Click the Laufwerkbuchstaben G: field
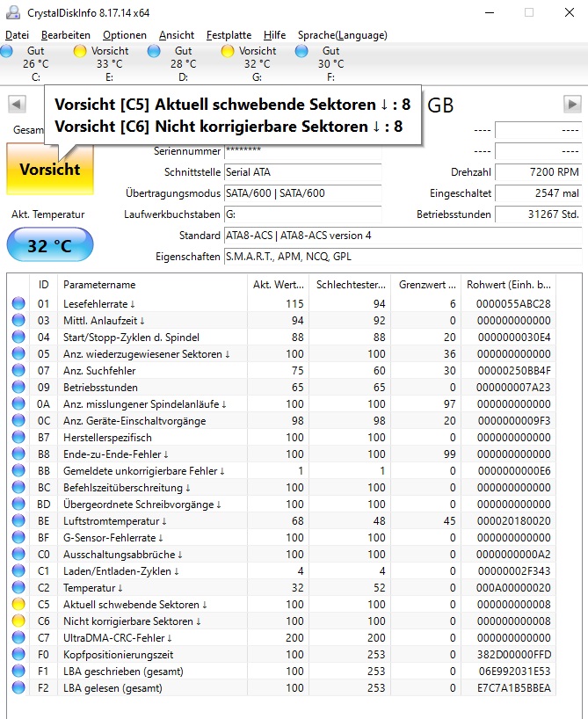588x719 pixels. pyautogui.click(x=302, y=214)
